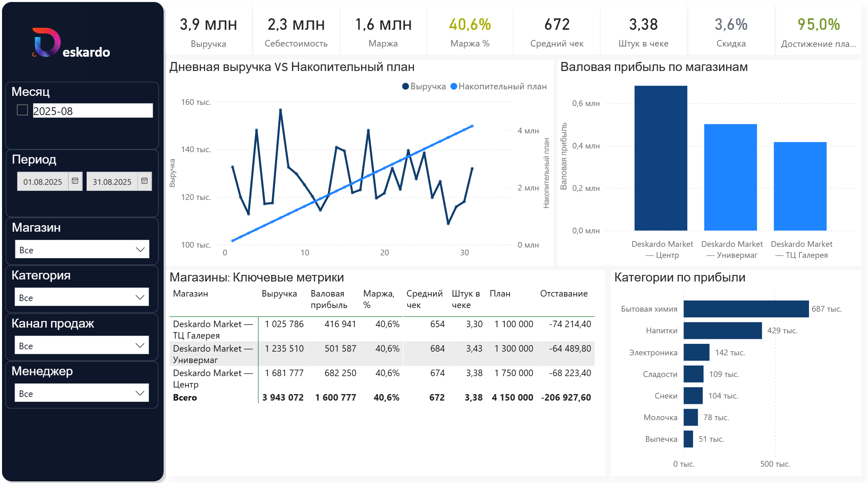The height and width of the screenshot is (483, 868).
Task: Click the Deskardo logo
Action: point(71,43)
